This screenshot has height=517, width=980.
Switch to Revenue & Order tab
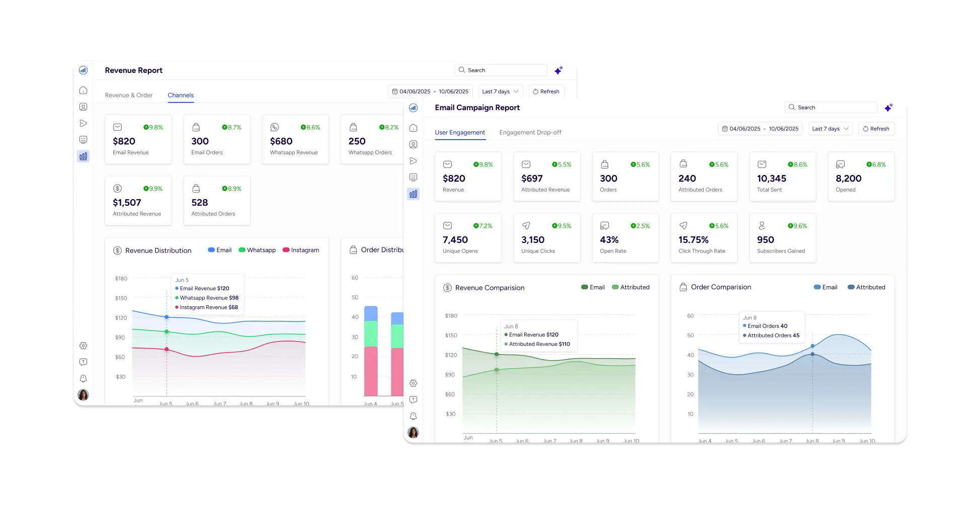coord(129,95)
